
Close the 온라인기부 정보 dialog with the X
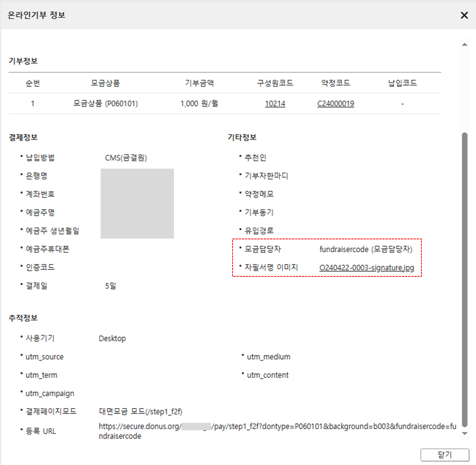coord(464,15)
